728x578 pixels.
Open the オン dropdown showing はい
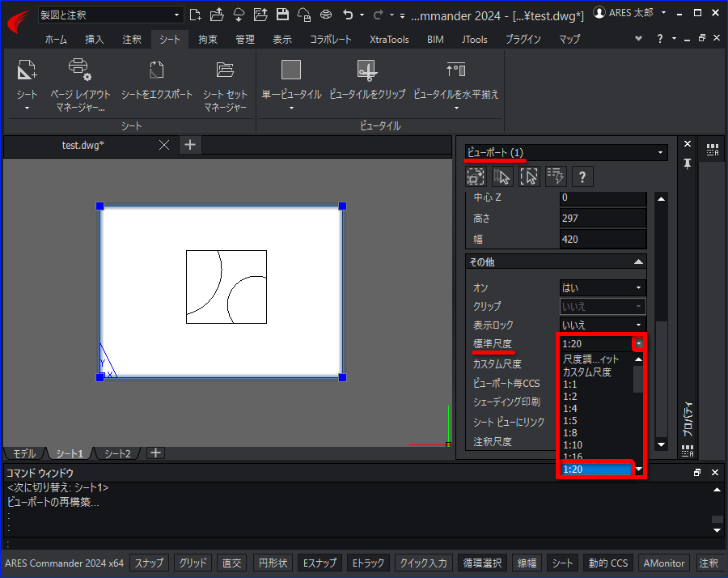point(603,287)
